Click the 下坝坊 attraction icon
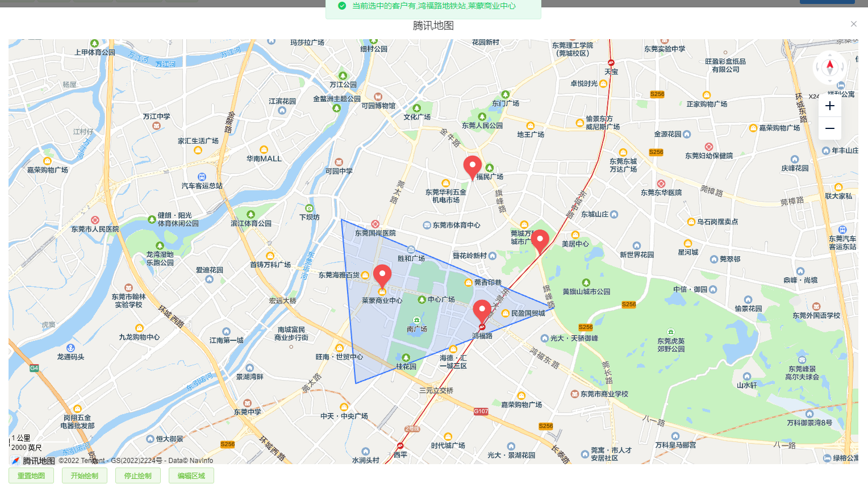The image size is (868, 484). point(309,208)
